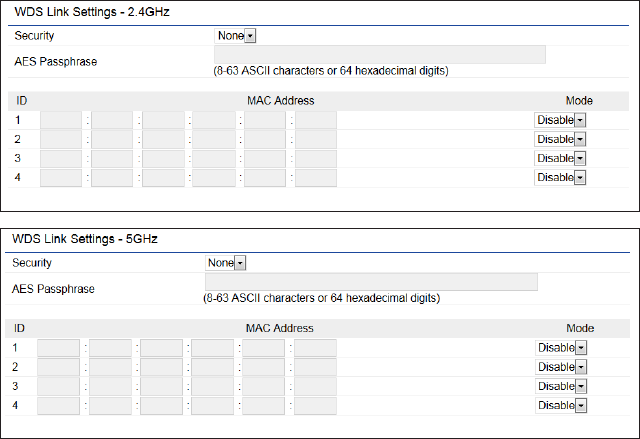Screen dimensions: 640x439
Task: Focus fourth MAC octet of 5GHz ID 2
Action: [213, 367]
